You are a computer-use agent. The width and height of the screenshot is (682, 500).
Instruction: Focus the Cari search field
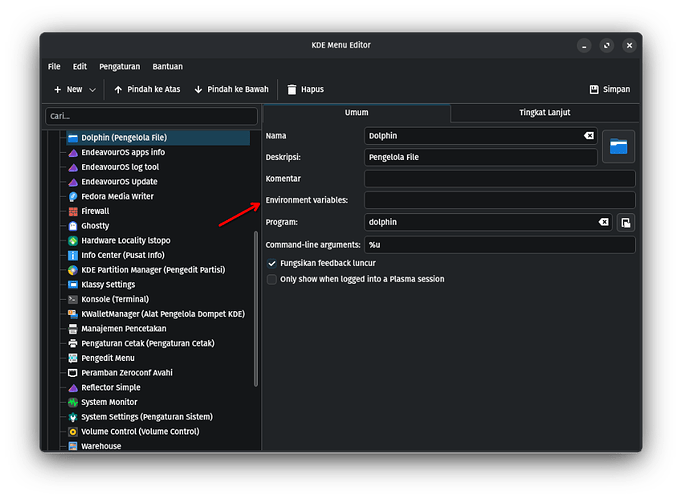[x=151, y=116]
